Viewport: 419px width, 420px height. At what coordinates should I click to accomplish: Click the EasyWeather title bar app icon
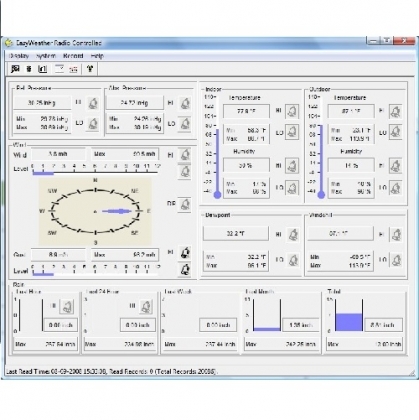click(9, 43)
